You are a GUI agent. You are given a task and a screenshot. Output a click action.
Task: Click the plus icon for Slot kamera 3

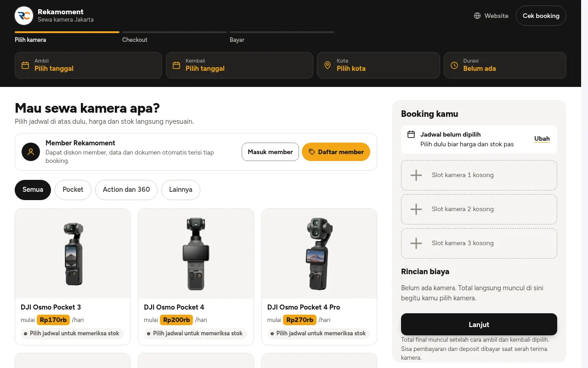[x=416, y=243]
